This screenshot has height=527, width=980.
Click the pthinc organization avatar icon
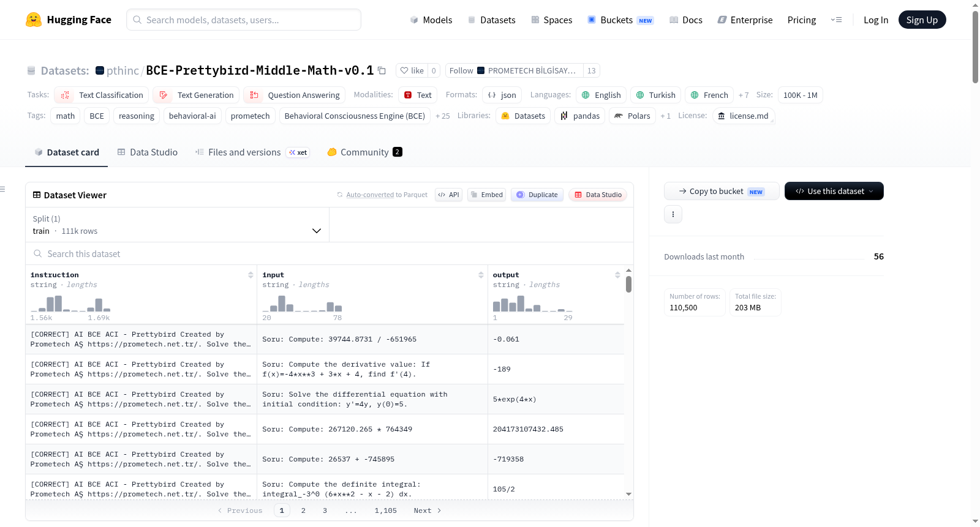point(100,70)
